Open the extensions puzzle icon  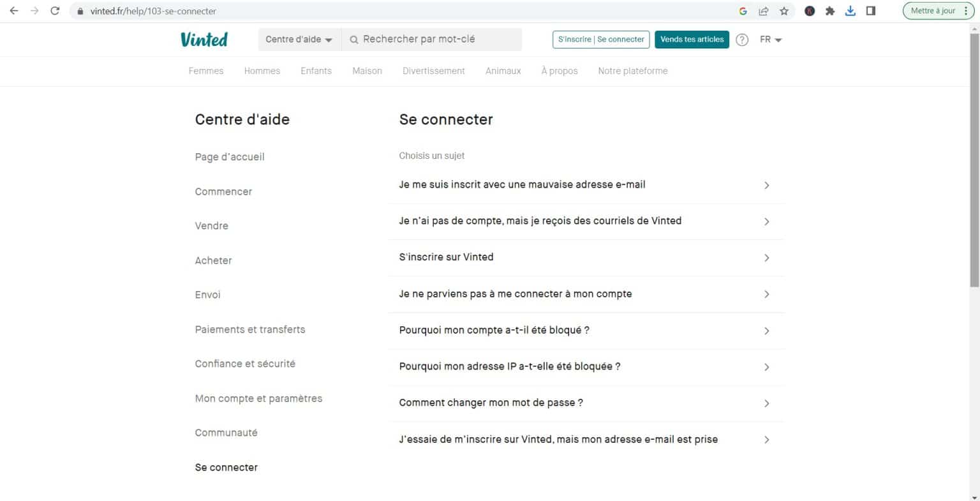(x=829, y=10)
